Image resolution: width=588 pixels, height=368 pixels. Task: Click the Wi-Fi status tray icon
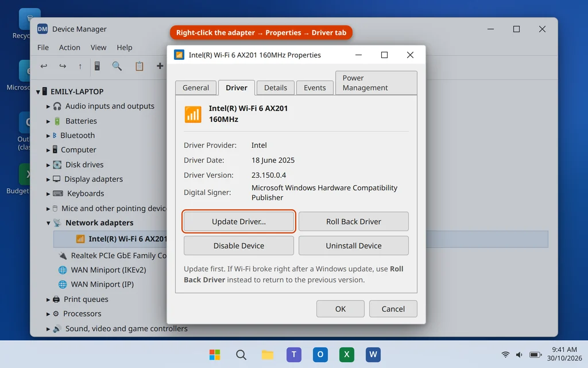coord(505,354)
